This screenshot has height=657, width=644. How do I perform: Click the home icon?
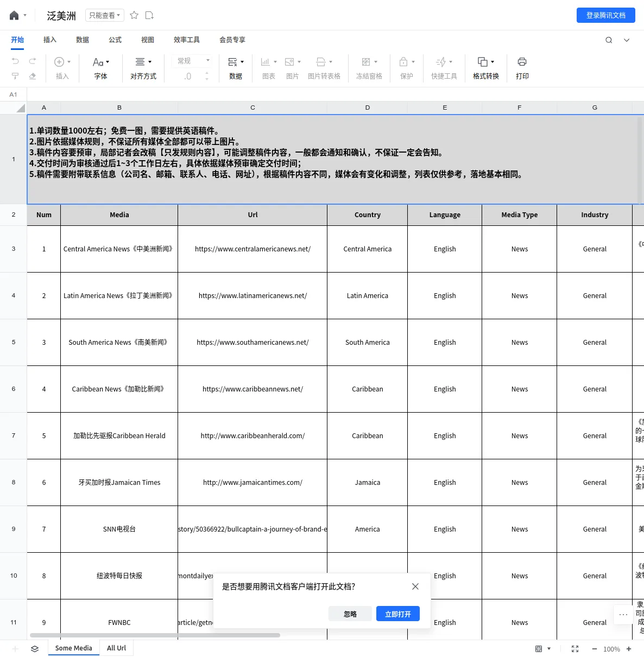[x=14, y=15]
